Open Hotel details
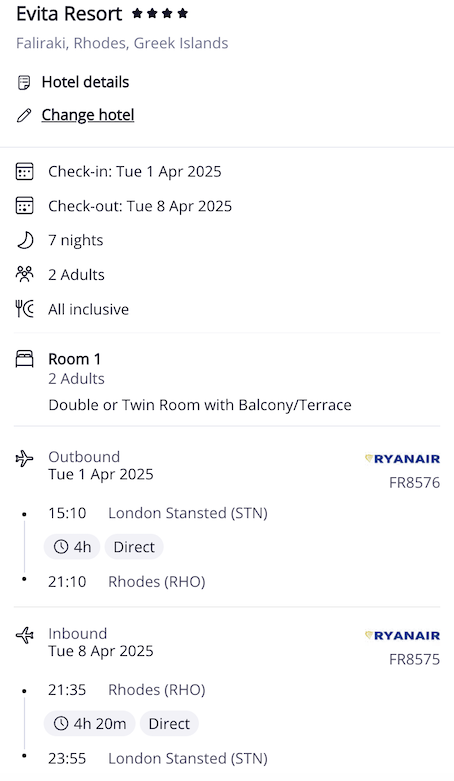The image size is (454, 781). (85, 82)
